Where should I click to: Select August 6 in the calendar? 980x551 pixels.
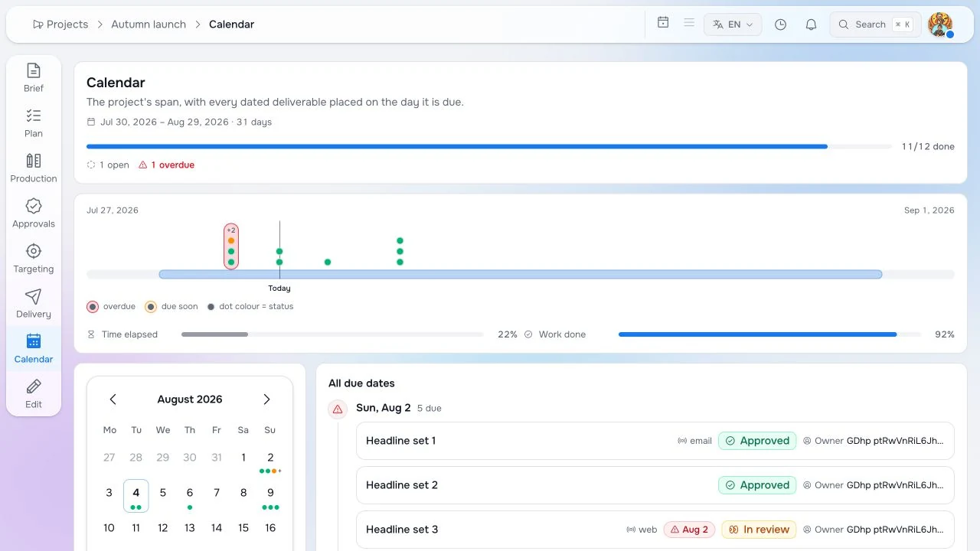pos(190,496)
